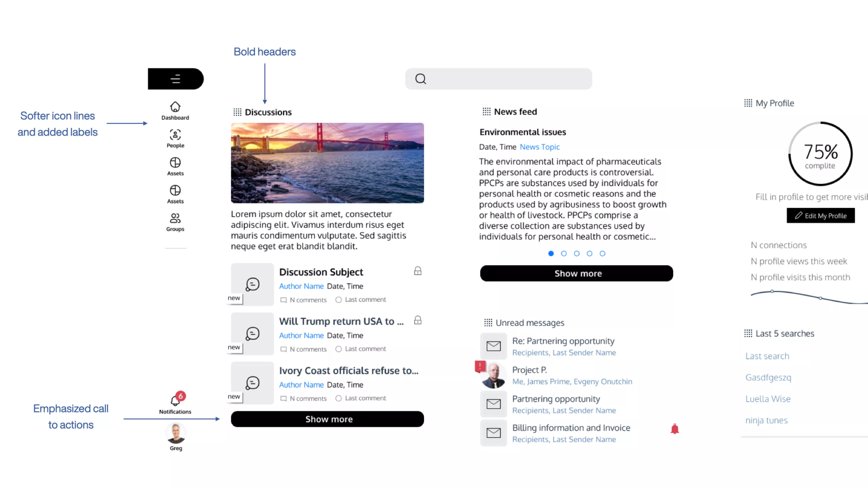Show more in the News feed section
The image size is (868, 488).
coord(577,273)
